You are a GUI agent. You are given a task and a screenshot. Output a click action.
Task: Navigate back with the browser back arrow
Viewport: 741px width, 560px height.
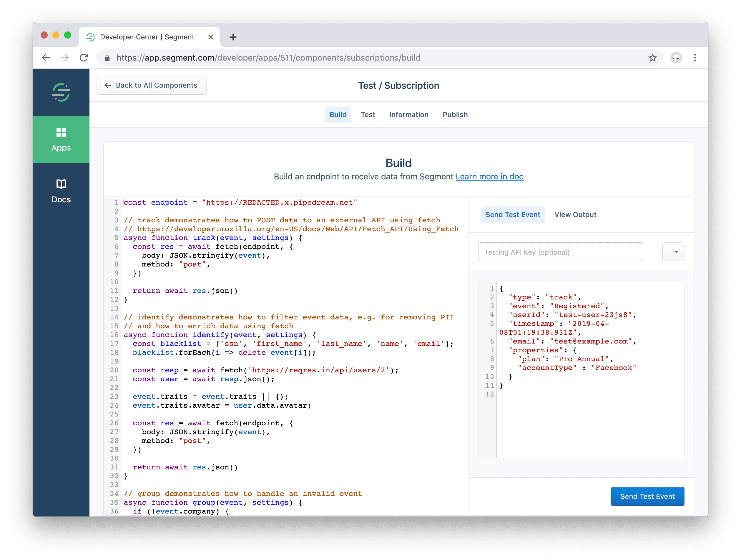pos(46,58)
